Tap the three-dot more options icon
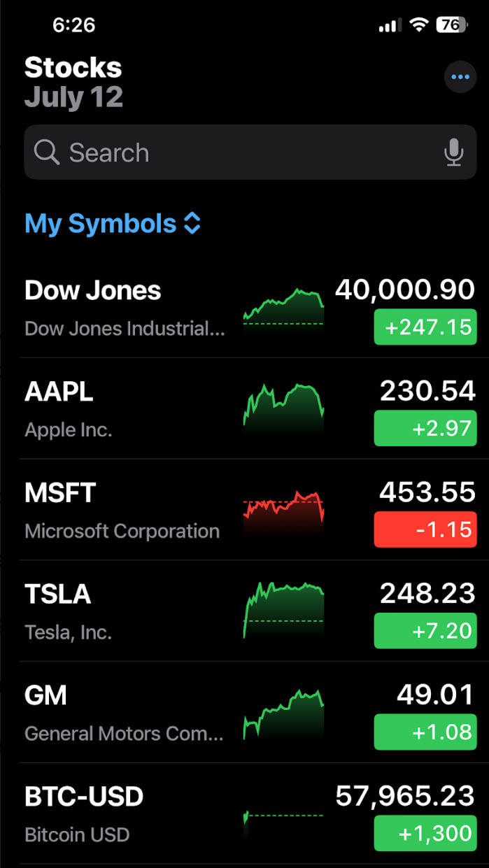Viewport: 489px width, 868px height. (x=460, y=77)
